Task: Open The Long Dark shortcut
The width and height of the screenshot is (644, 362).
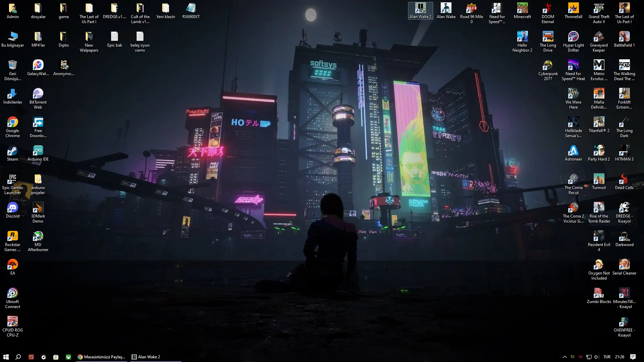Action: point(624,127)
